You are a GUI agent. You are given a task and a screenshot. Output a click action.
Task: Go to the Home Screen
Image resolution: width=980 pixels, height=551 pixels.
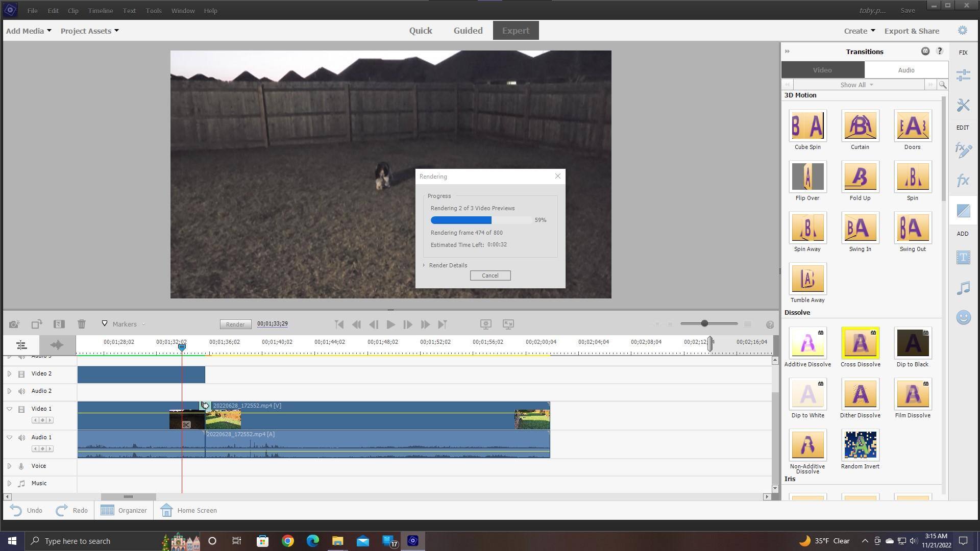click(x=188, y=510)
